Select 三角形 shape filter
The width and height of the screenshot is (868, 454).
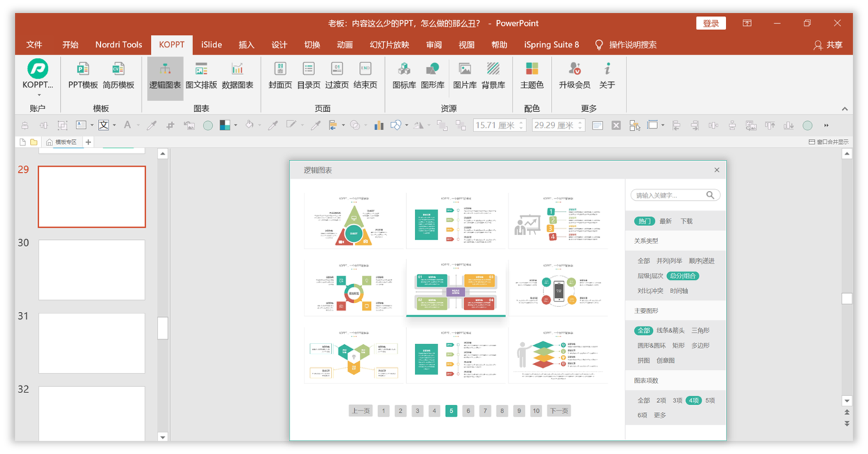coord(701,330)
